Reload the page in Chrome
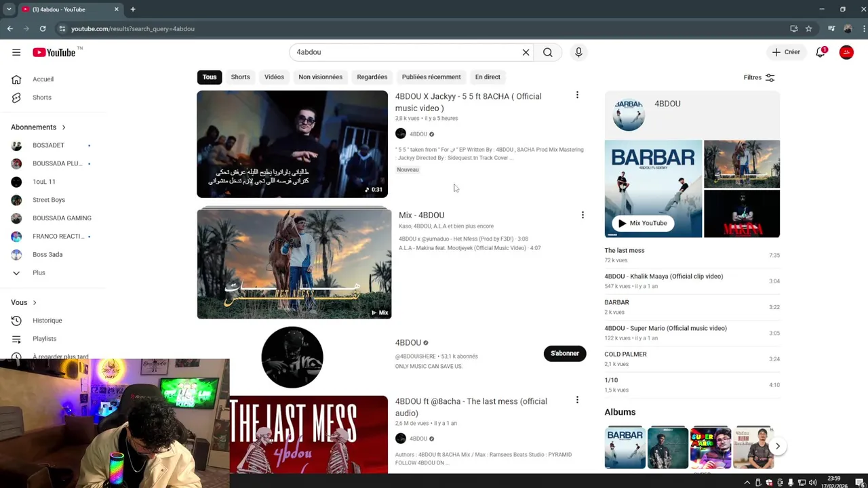The width and height of the screenshot is (868, 488). [43, 28]
